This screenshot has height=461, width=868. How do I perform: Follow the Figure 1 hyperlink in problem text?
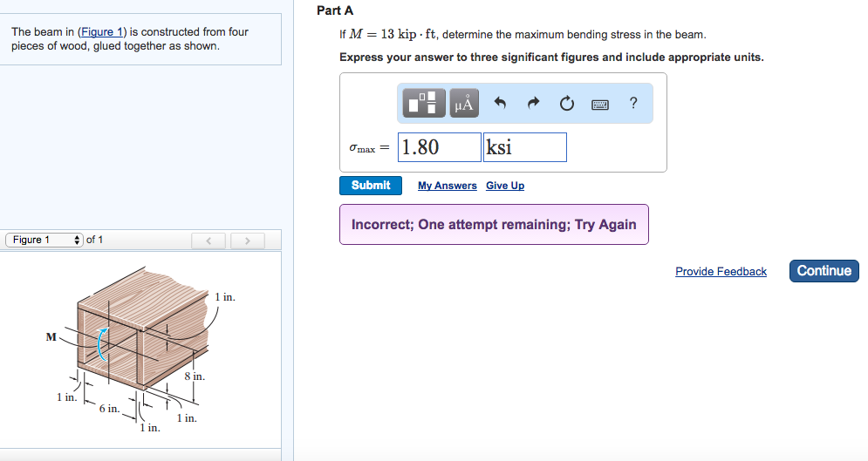[x=102, y=32]
